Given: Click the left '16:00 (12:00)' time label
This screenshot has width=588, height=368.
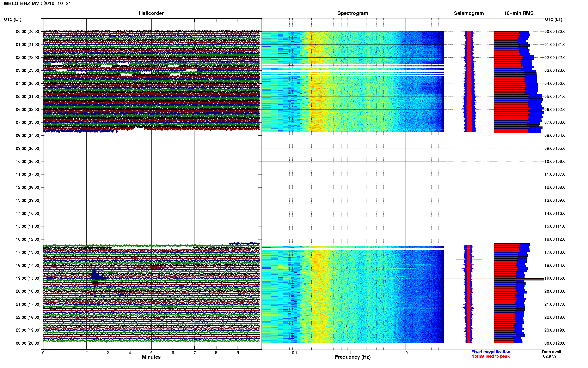Looking at the screenshot, I should pos(28,239).
